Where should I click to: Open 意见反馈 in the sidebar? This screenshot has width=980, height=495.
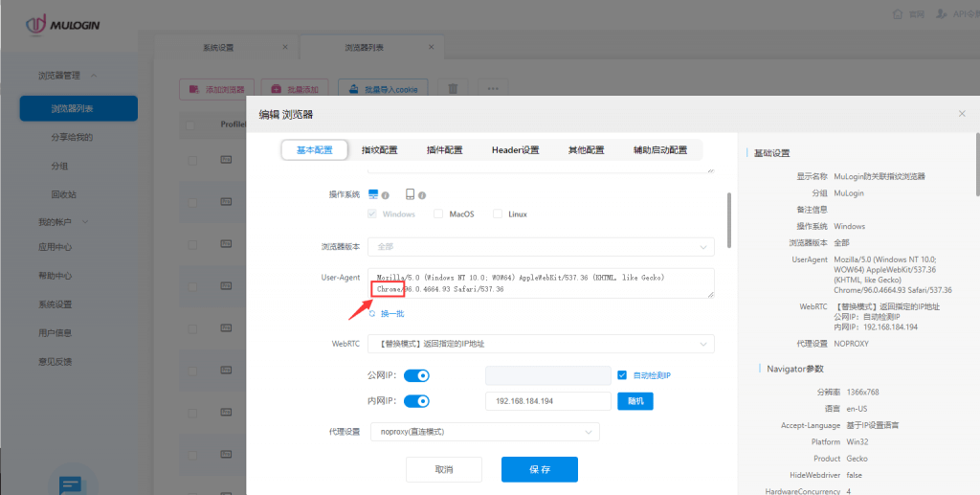tap(55, 361)
